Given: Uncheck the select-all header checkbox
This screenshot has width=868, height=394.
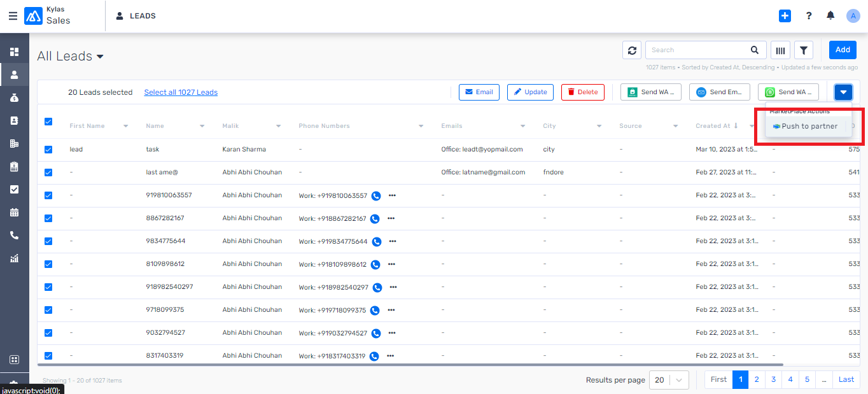Looking at the screenshot, I should coord(48,122).
